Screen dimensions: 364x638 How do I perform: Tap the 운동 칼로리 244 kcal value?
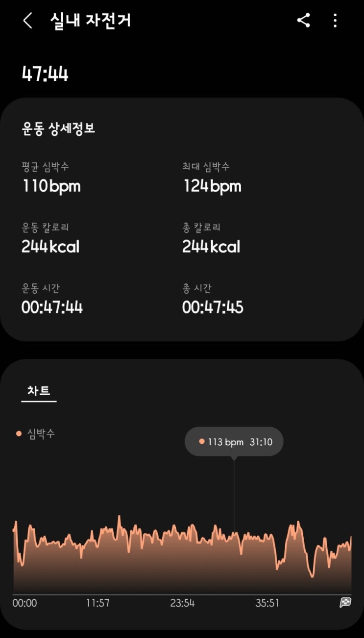50,247
